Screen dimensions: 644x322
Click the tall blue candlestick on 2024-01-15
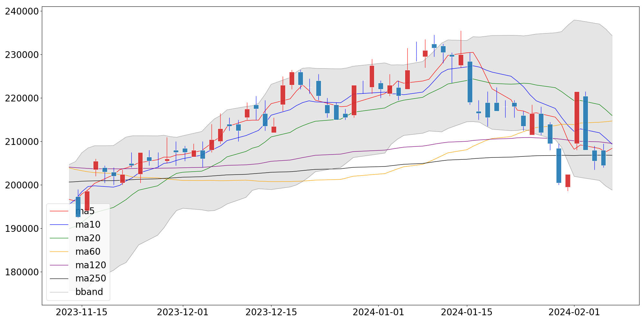click(470, 82)
